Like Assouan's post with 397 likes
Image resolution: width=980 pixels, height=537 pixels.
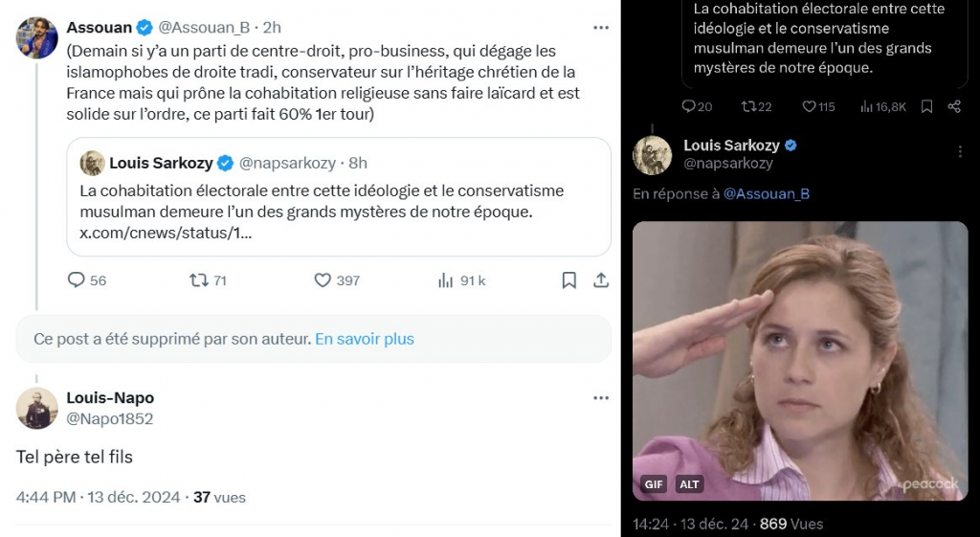click(x=323, y=280)
